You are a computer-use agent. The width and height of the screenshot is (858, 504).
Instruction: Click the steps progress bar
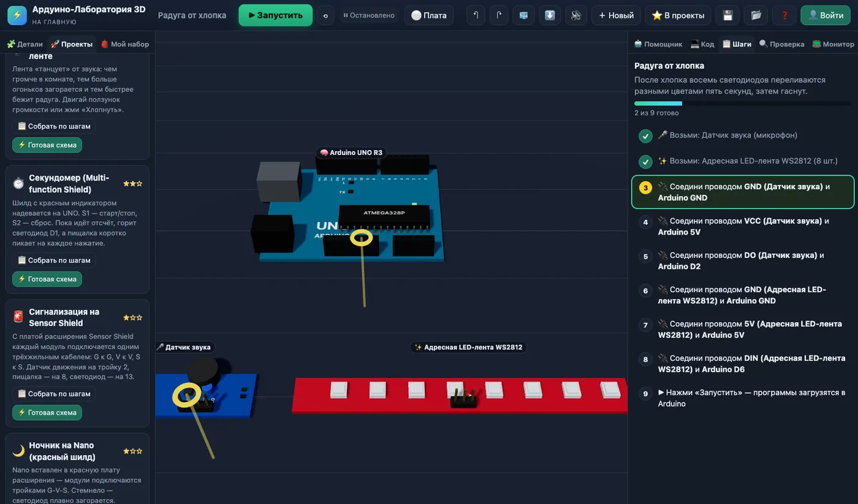[x=742, y=103]
